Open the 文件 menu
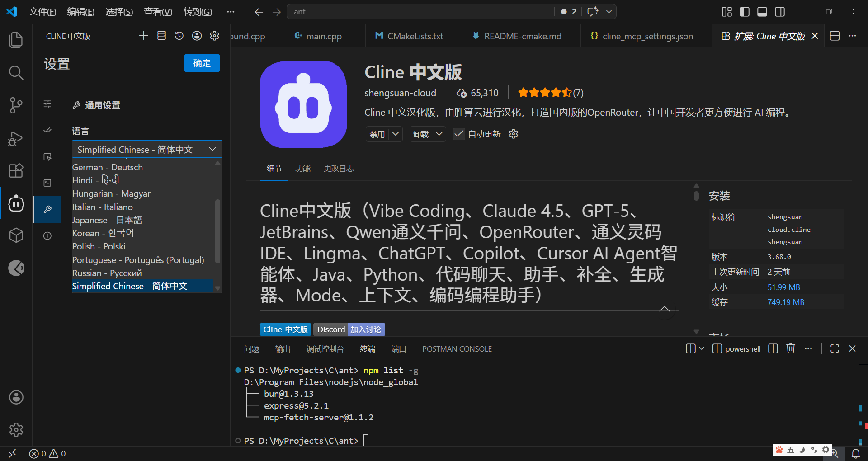 (x=42, y=12)
